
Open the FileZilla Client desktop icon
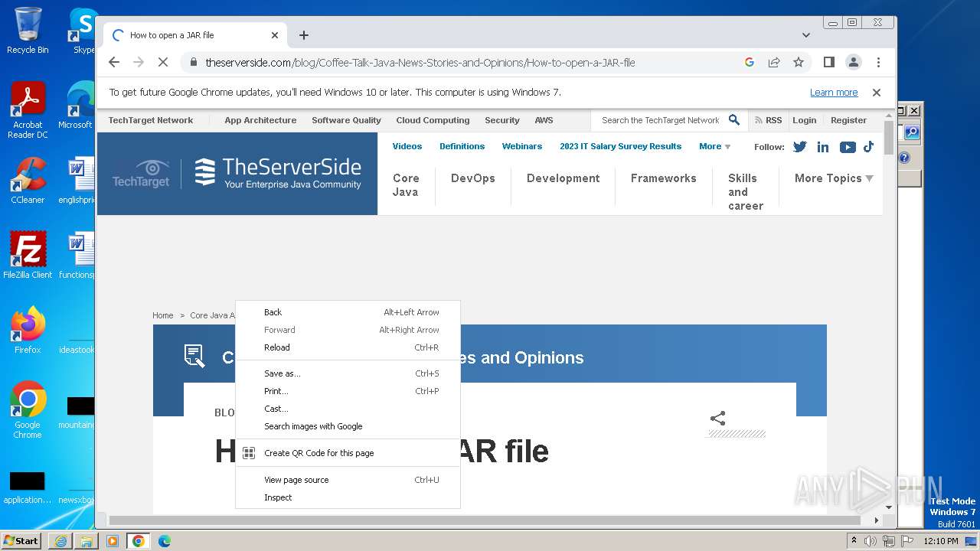pyautogui.click(x=28, y=255)
